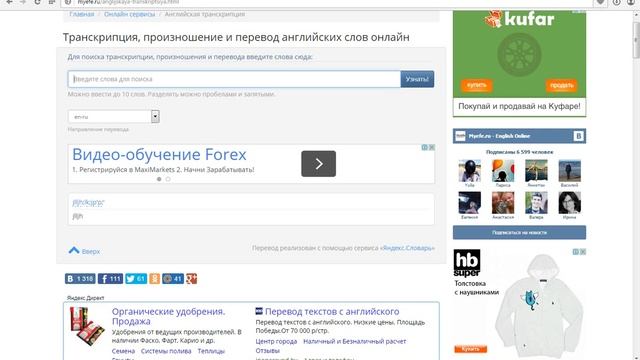The height and width of the screenshot is (360, 640).
Task: Open Евгений's avatar in the VK widget
Action: pos(469,202)
